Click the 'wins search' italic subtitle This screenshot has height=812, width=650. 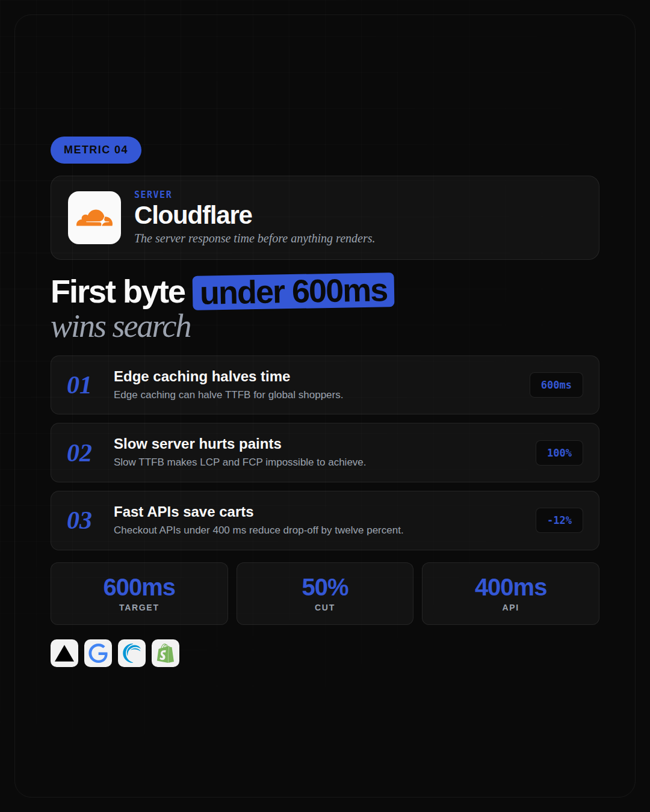(x=121, y=327)
